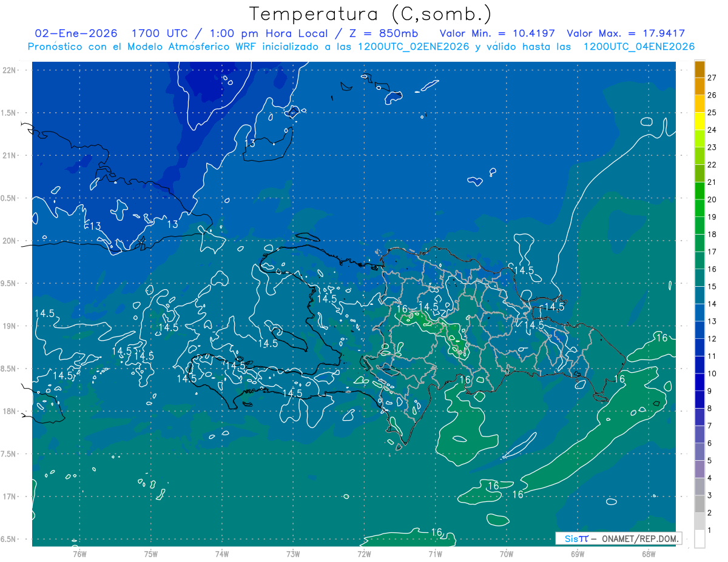
Task: Click the '69W' longitude axis label
Action: click(578, 554)
